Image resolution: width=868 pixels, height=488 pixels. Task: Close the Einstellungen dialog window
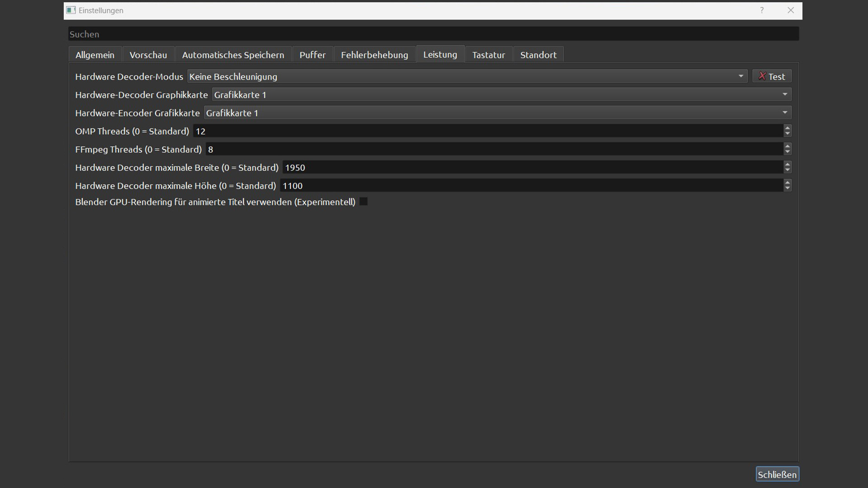coord(790,10)
